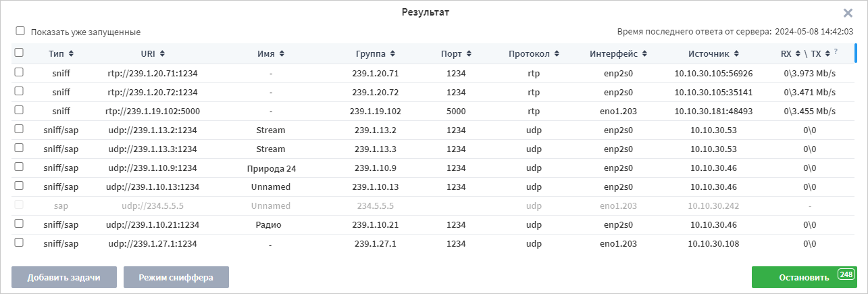Switch to 'Режим сниффера' button
Image resolution: width=868 pixels, height=294 pixels.
click(x=176, y=277)
